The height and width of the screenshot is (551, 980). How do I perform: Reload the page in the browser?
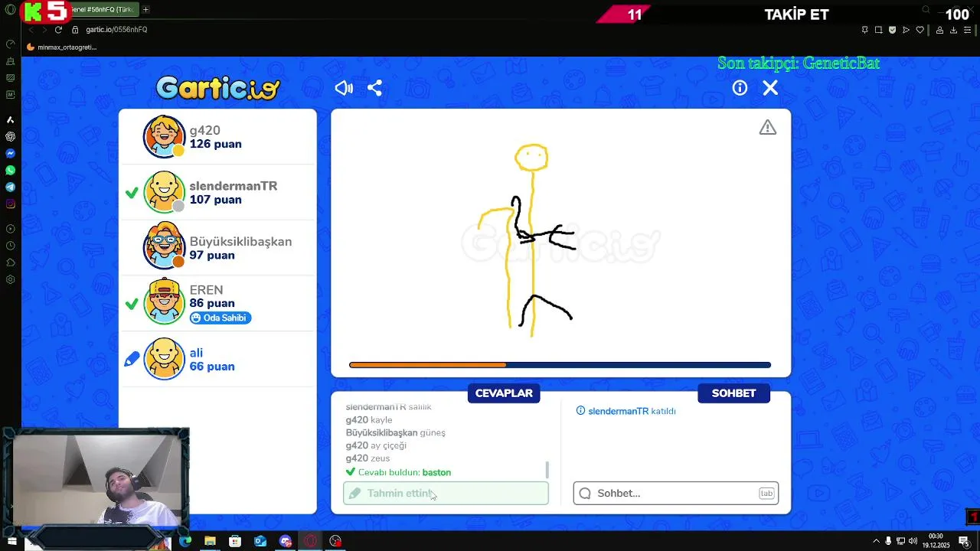[58, 29]
